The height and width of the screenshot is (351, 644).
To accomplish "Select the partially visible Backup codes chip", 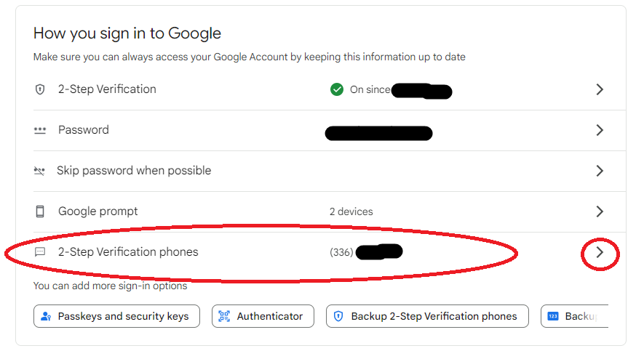I will 575,316.
